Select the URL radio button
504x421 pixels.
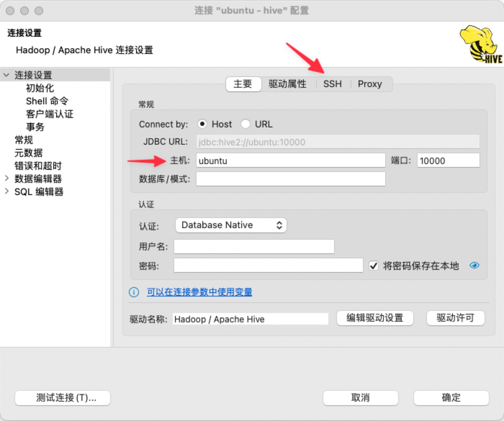click(x=246, y=124)
